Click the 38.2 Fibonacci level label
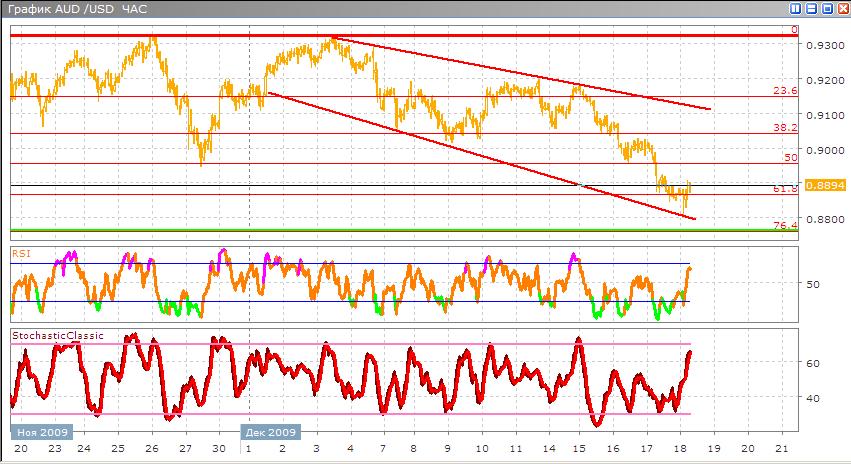 tap(786, 128)
